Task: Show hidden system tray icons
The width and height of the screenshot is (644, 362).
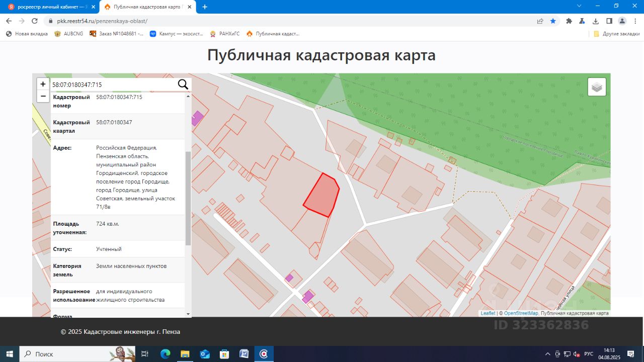Action: tap(547, 354)
